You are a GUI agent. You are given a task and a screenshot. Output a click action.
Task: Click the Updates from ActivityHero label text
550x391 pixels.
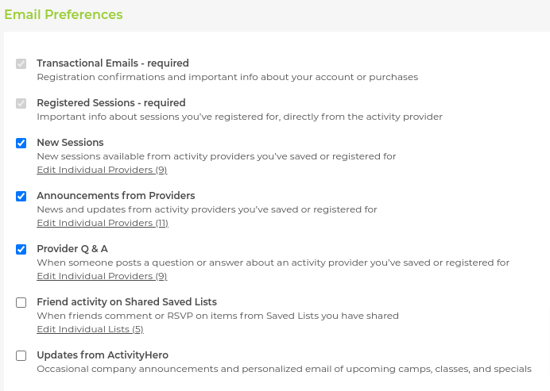102,355
